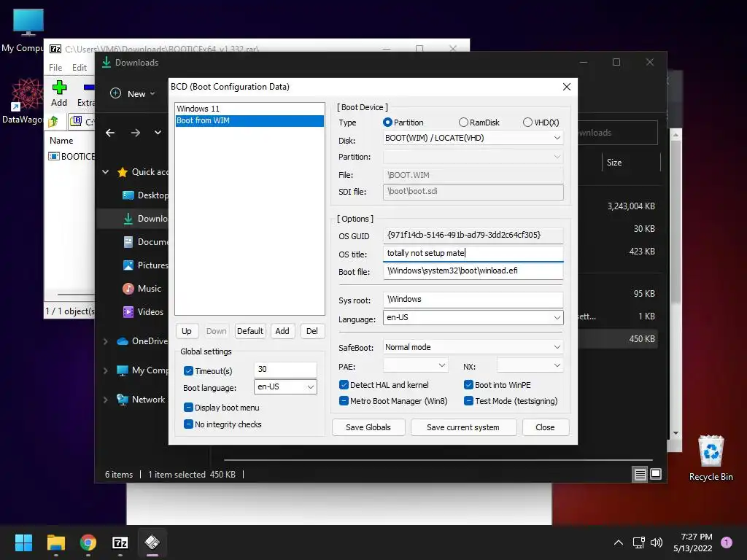Open File Explorer from the taskbar
Viewport: 747px width, 560px height.
click(x=55, y=542)
